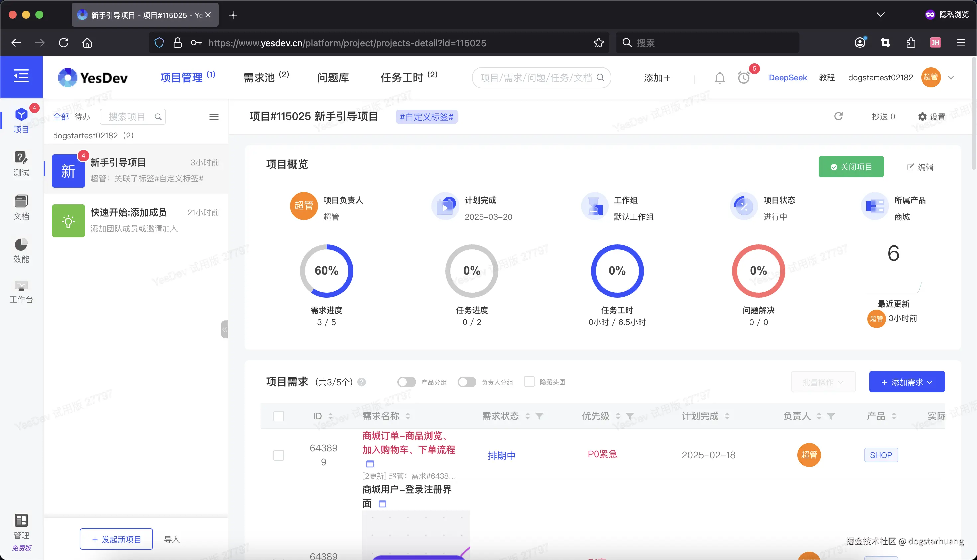977x560 pixels.
Task: Select the 测试 icon in sidebar
Action: point(21,165)
